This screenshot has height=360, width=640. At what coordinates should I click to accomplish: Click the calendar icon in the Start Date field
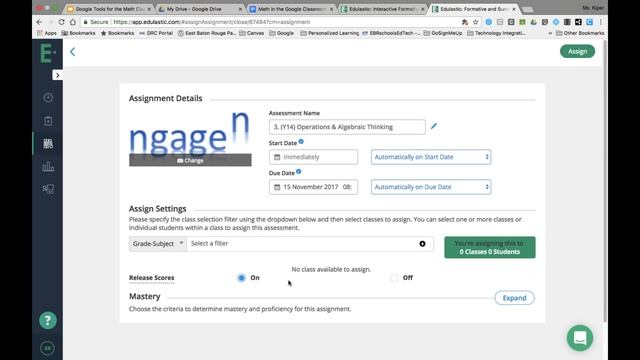(x=277, y=157)
